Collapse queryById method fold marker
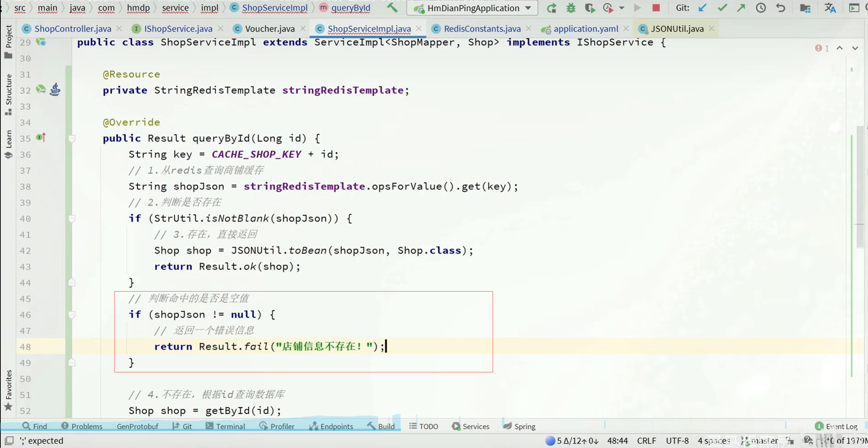Image resolution: width=868 pixels, height=448 pixels. point(72,138)
